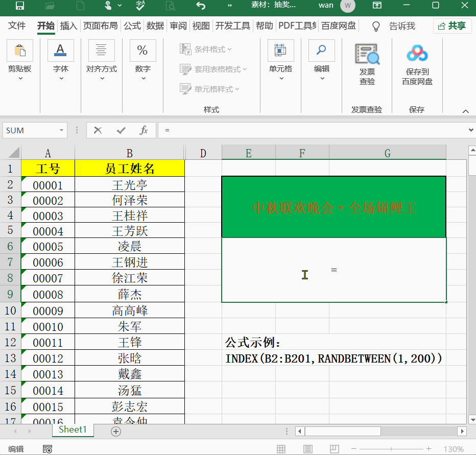The width and height of the screenshot is (476, 455).
Task: Open the Clipboard paste icon
Action: point(20,51)
